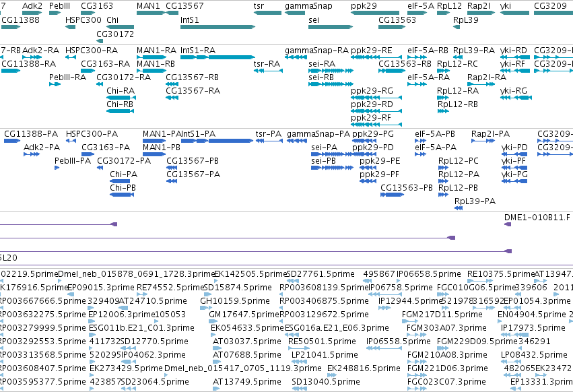
Task: Open the CG13563 gene feature
Action: pyautogui.click(x=392, y=27)
